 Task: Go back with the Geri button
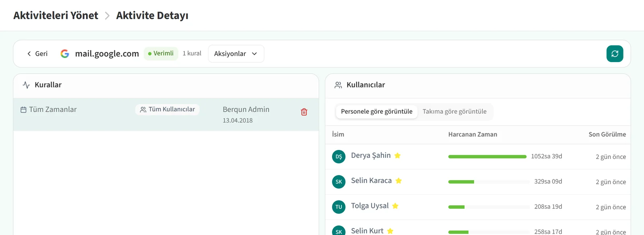coord(37,54)
